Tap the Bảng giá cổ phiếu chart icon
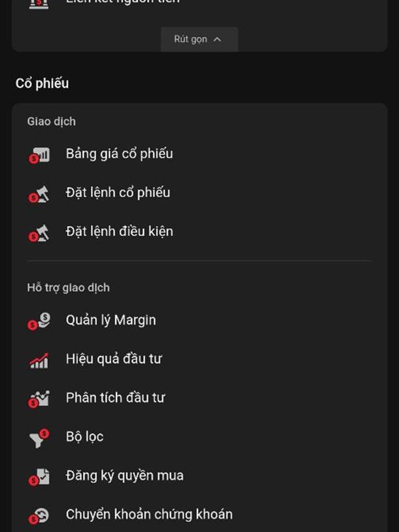399x532 pixels. pos(39,156)
